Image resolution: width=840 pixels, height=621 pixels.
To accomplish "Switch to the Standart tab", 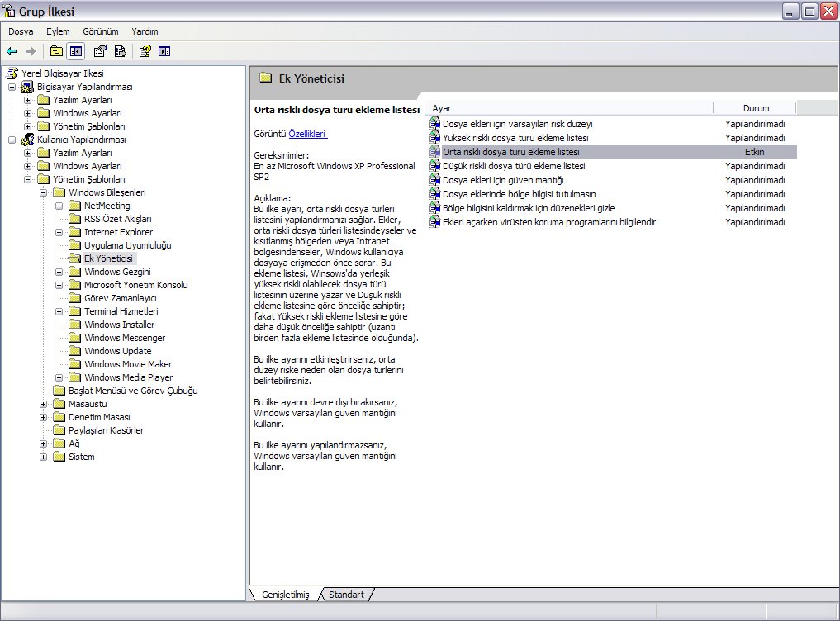I will [346, 595].
